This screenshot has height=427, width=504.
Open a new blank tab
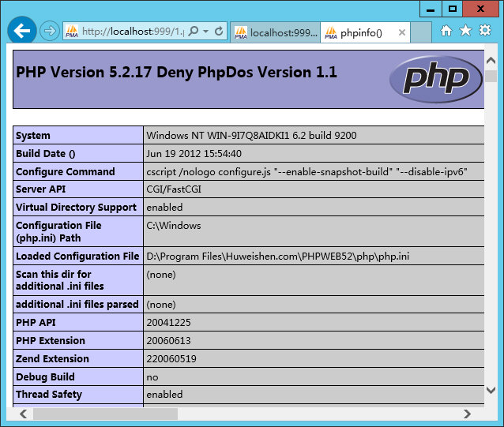421,32
